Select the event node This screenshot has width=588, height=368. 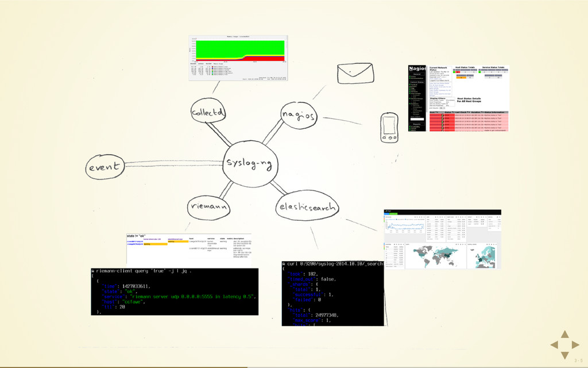pos(105,167)
